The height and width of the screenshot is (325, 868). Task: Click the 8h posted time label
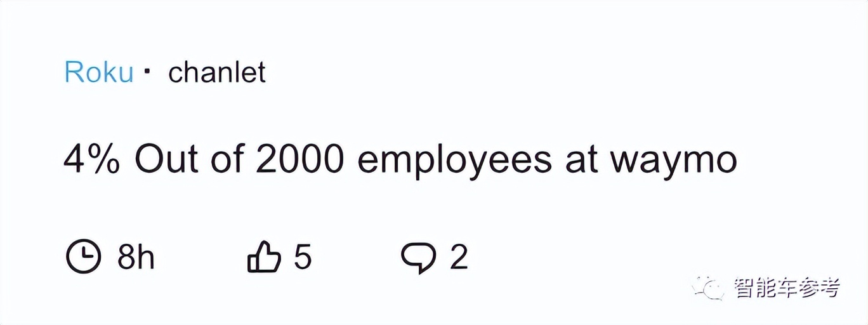click(136, 258)
